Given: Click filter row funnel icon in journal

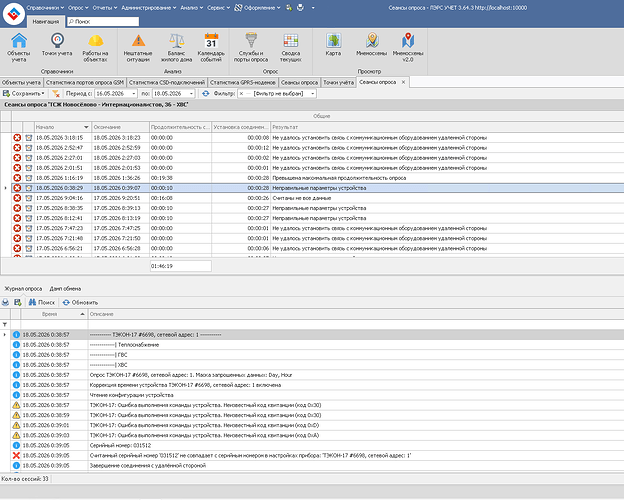Looking at the screenshot, I should click(5, 324).
